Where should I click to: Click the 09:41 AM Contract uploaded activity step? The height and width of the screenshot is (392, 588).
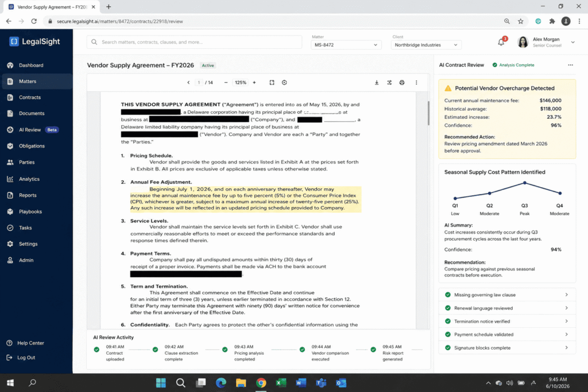coord(109,352)
